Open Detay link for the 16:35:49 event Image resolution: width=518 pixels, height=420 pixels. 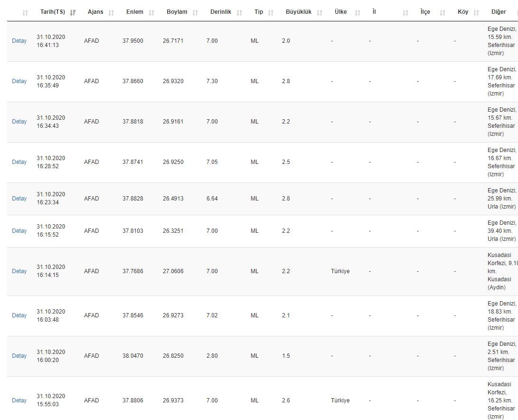(19, 81)
